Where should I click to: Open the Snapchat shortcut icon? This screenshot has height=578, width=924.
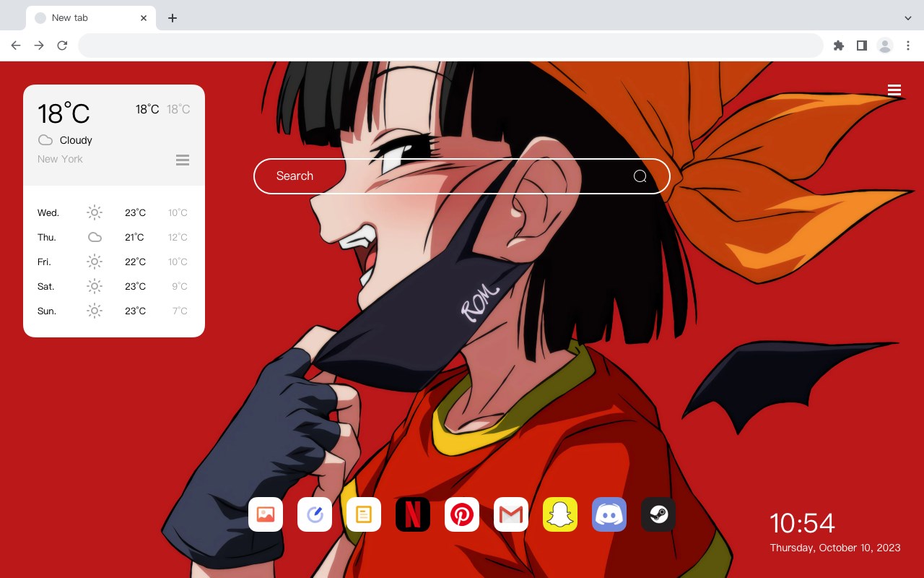tap(560, 514)
